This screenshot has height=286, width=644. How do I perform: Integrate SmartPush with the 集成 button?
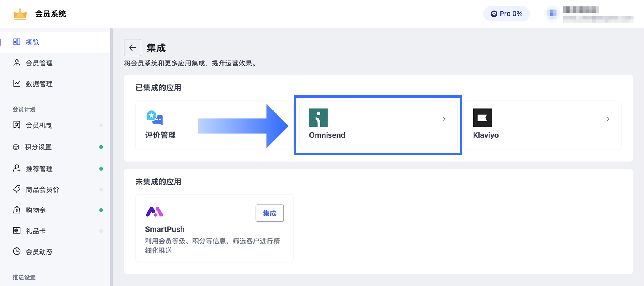(270, 213)
